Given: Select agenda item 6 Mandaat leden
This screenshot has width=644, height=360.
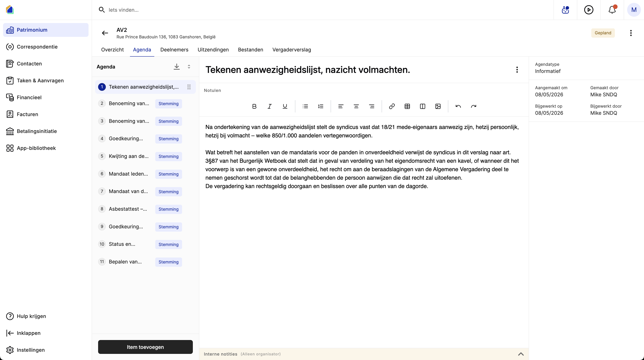Looking at the screenshot, I should click(x=145, y=174).
